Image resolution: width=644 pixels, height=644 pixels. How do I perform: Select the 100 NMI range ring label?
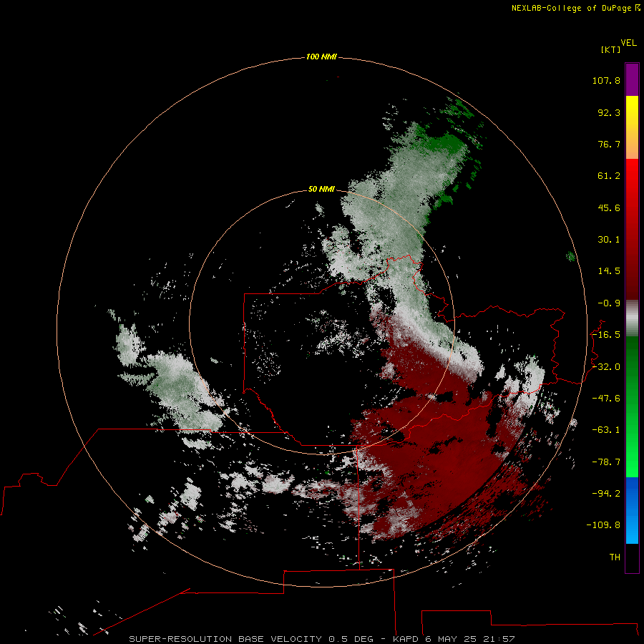click(x=321, y=57)
